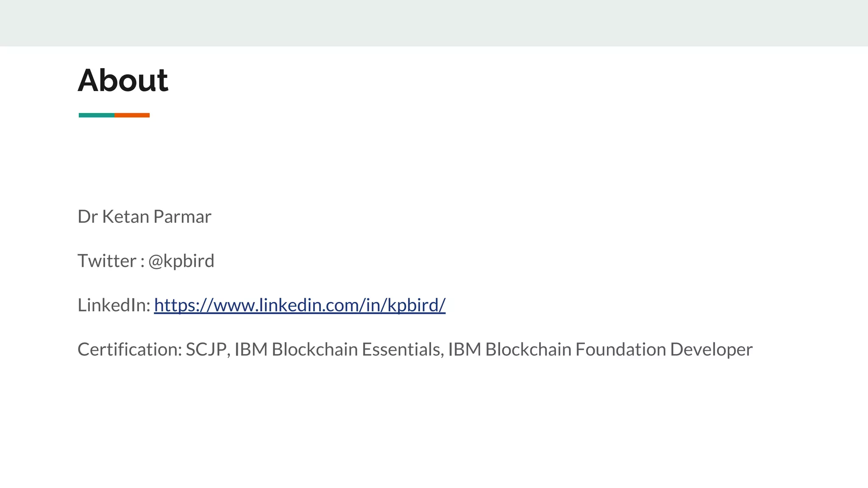
Task: Click the gray header band at top
Action: coord(434,23)
